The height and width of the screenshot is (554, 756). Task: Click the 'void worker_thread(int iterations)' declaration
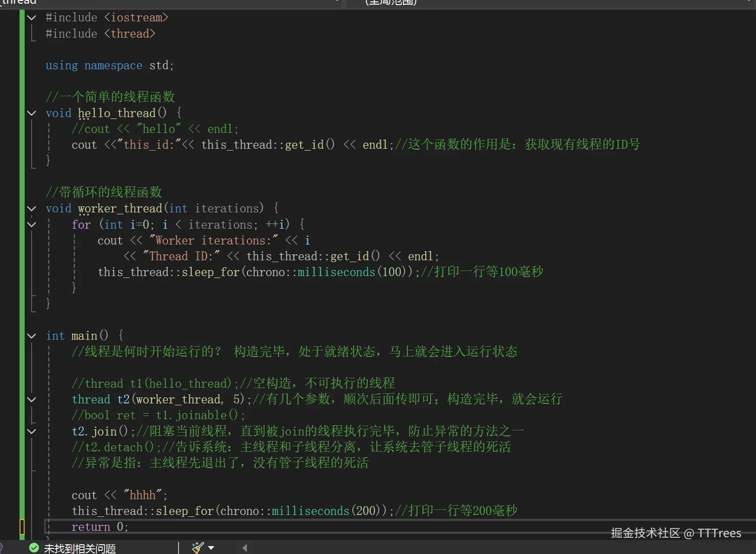(162, 208)
